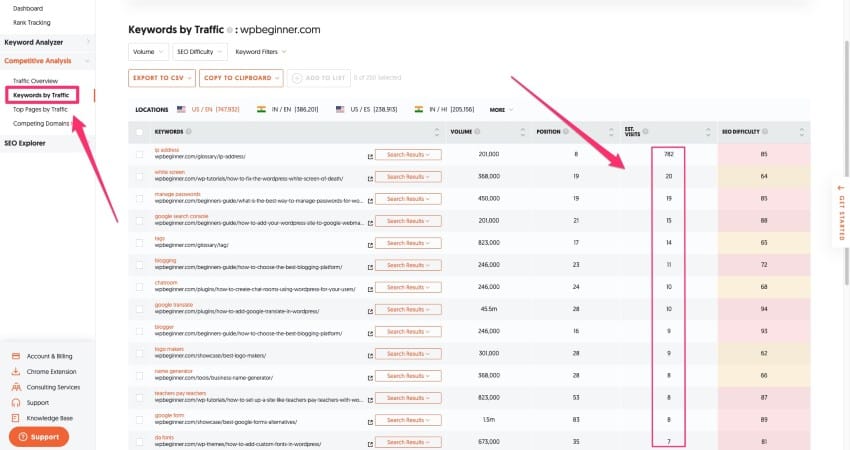The height and width of the screenshot is (450, 850).
Task: Open the chatroom keyword link
Action: pos(166,283)
